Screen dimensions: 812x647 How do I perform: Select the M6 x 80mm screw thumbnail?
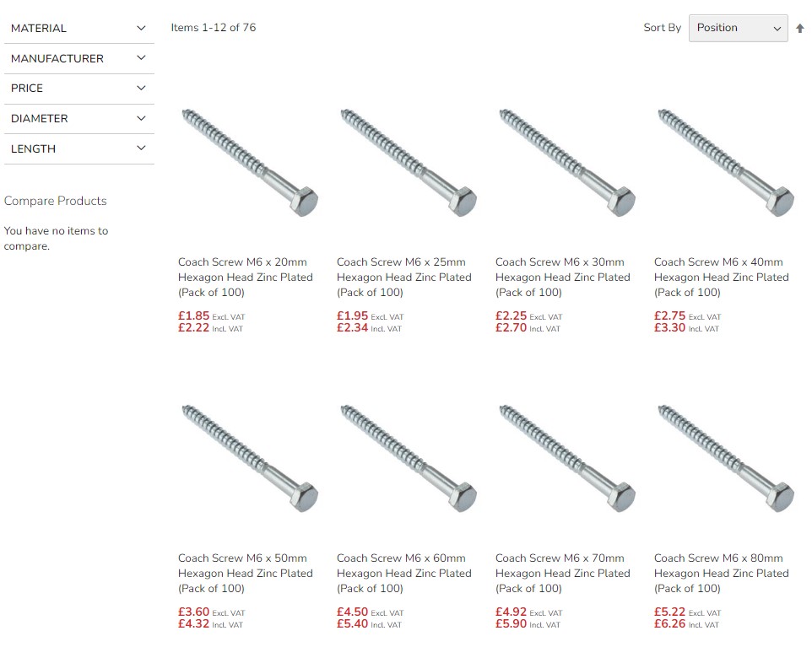point(725,457)
